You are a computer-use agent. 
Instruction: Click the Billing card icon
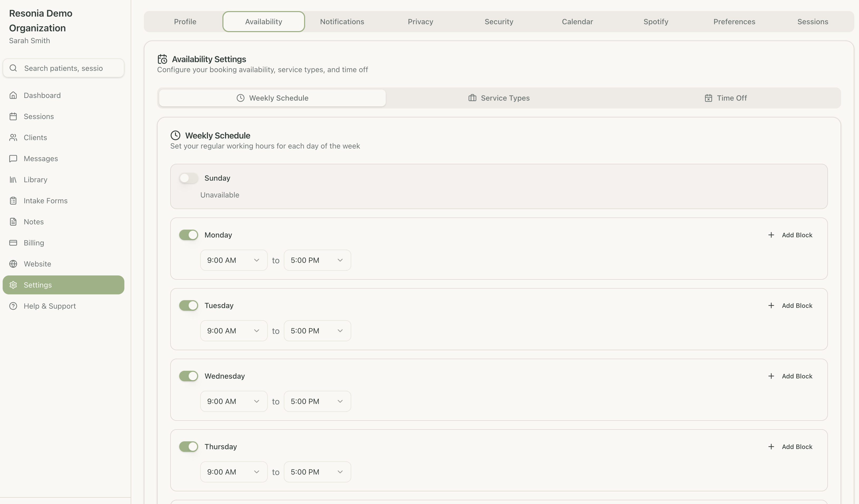(x=13, y=243)
